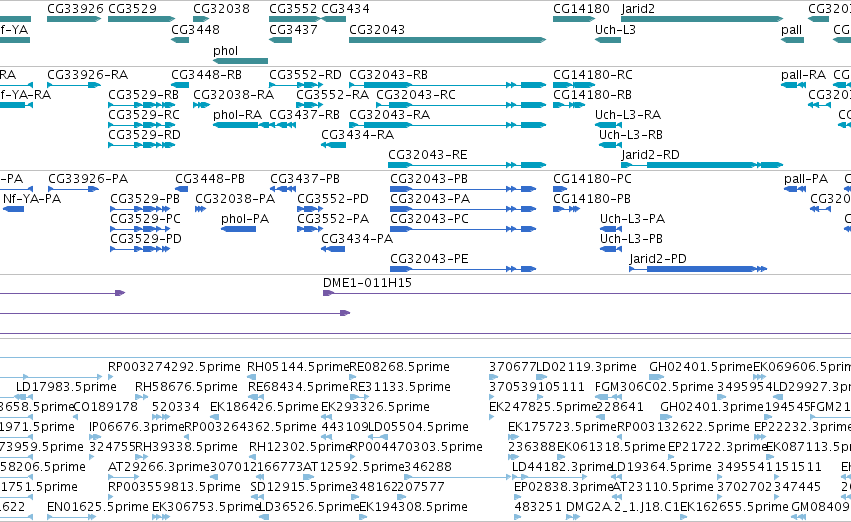
Task: Select transcript CG3529-RB label
Action: point(143,95)
